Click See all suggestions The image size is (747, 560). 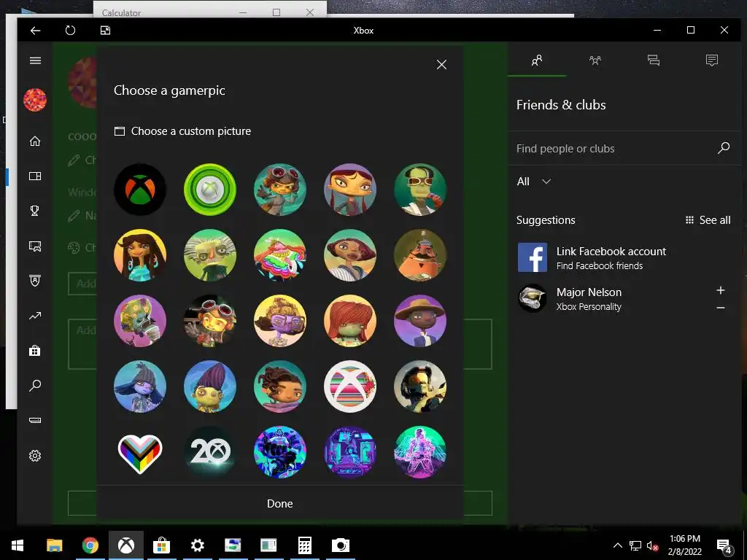click(x=708, y=220)
